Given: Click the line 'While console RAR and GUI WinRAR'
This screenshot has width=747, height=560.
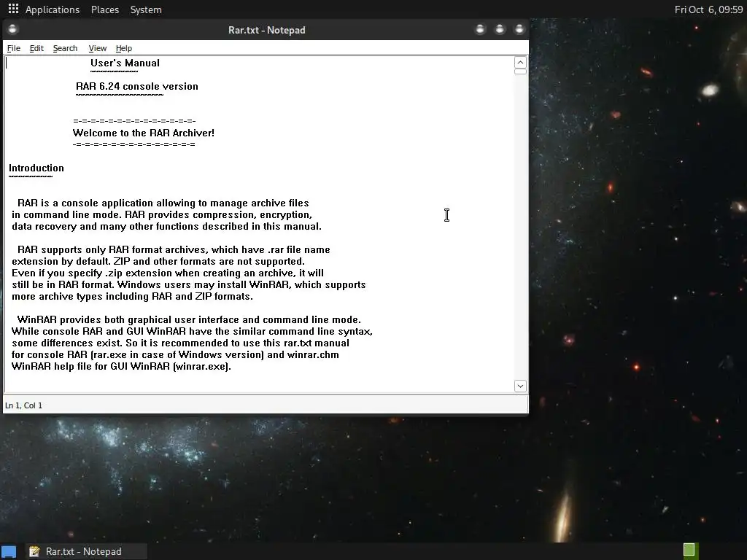Looking at the screenshot, I should coord(192,332).
